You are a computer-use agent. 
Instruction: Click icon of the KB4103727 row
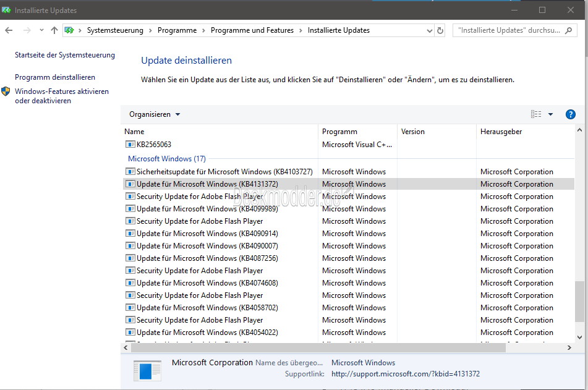[130, 172]
